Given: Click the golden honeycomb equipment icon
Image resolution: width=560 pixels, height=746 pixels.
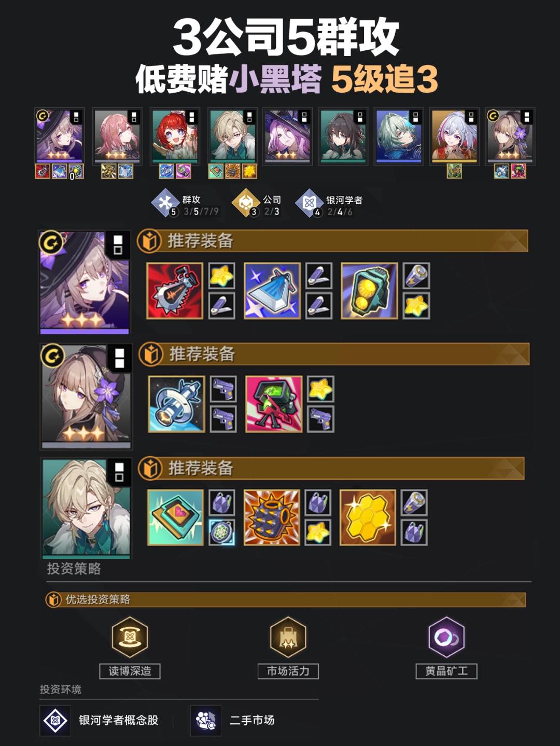Looking at the screenshot, I should pyautogui.click(x=368, y=517).
